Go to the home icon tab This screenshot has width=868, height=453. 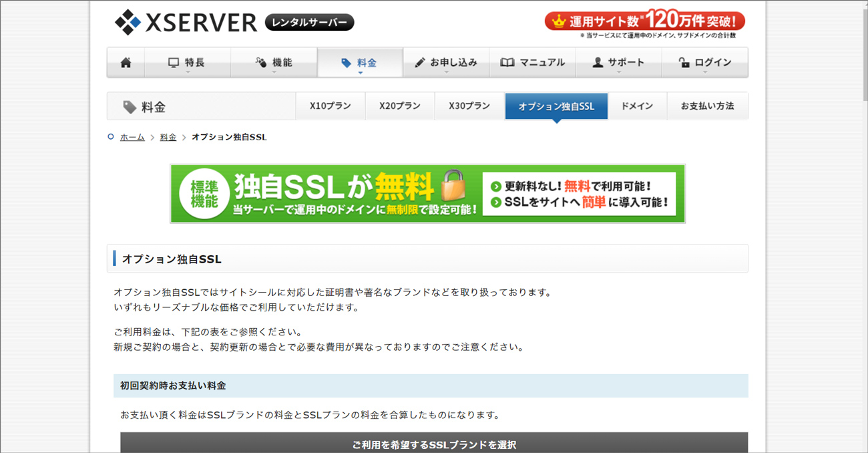pyautogui.click(x=126, y=63)
